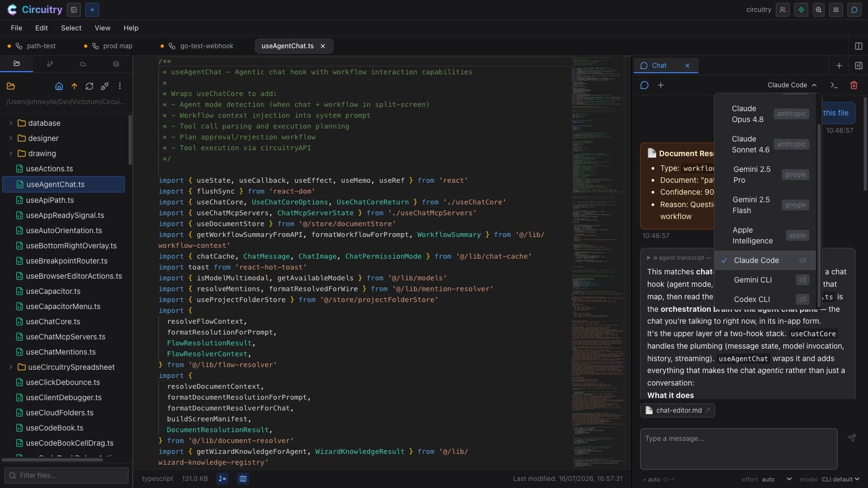
Task: Click the plug connection icon in file toolbar
Action: click(105, 86)
